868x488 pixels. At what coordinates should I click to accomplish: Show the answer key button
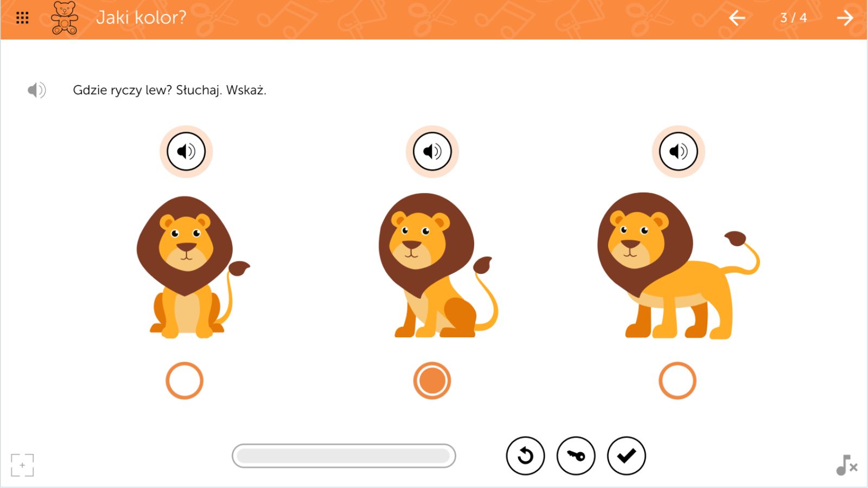576,456
